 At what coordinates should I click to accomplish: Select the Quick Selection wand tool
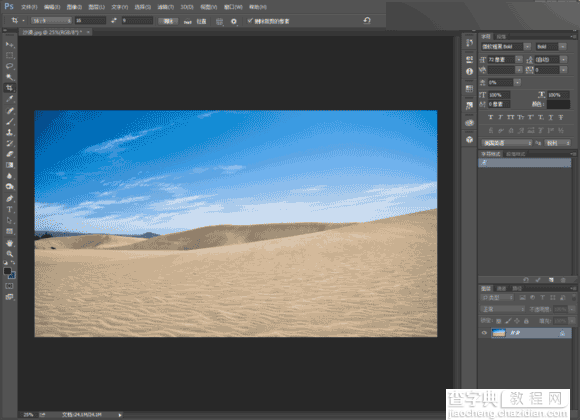point(9,77)
